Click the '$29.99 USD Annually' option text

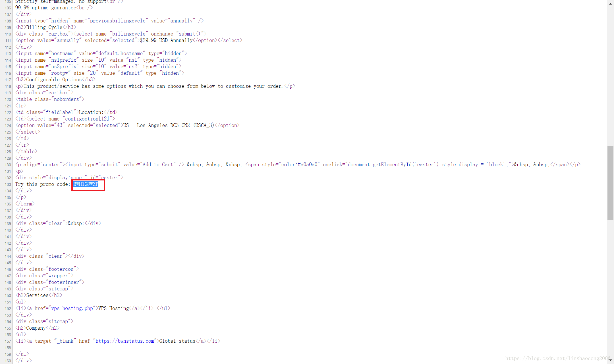(166, 40)
